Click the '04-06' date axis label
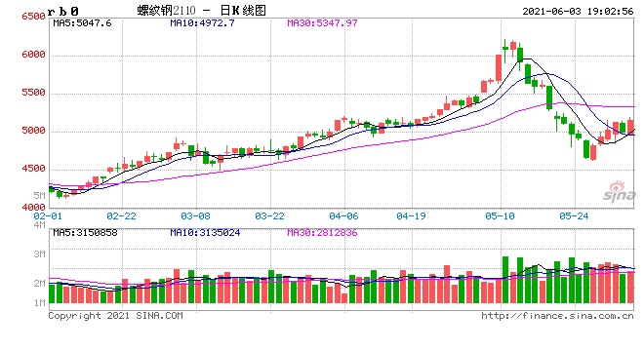Screen dimensions: 644x351 coord(343,215)
